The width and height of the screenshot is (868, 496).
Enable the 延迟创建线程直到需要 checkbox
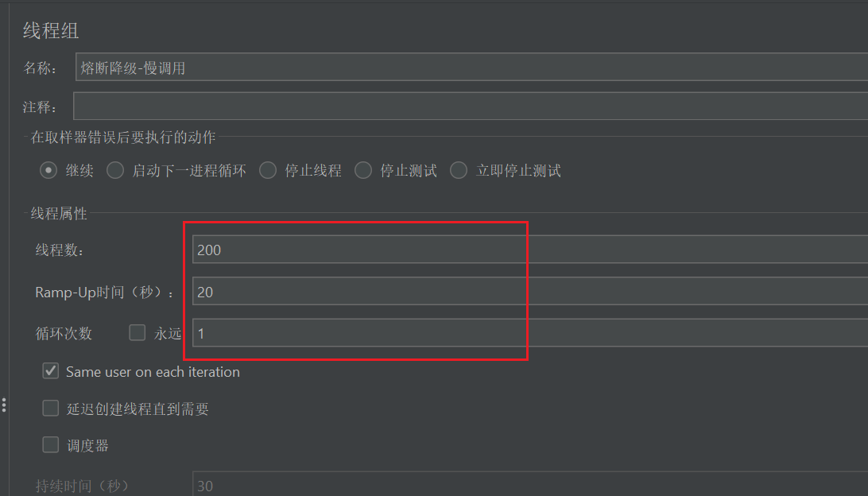(51, 409)
